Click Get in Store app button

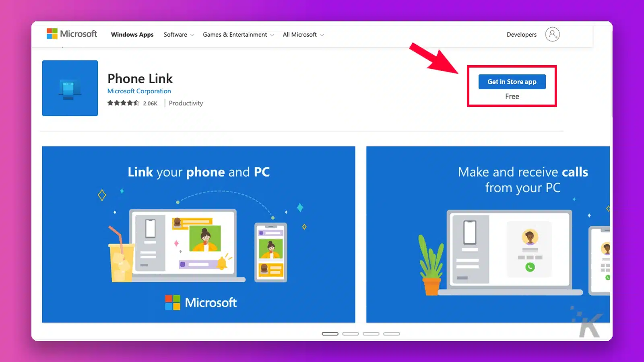pyautogui.click(x=512, y=82)
